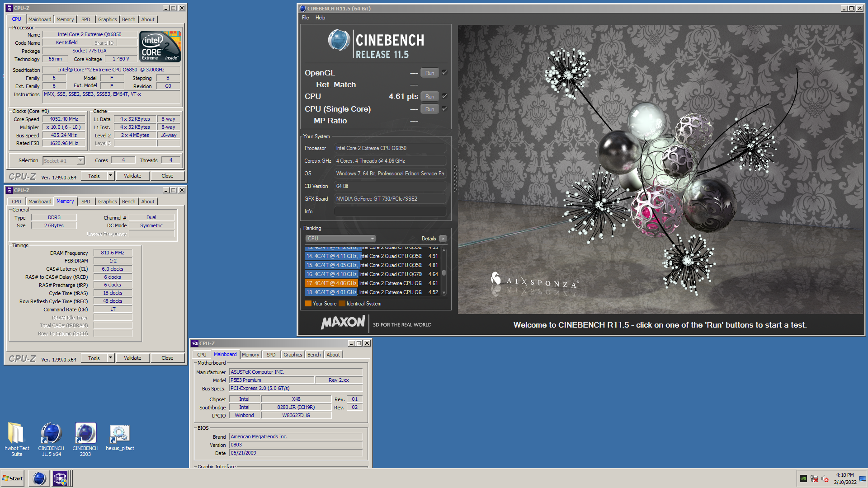Select ranking entry 14 at 4.11 GHz
The height and width of the screenshot is (488, 868).
(373, 256)
